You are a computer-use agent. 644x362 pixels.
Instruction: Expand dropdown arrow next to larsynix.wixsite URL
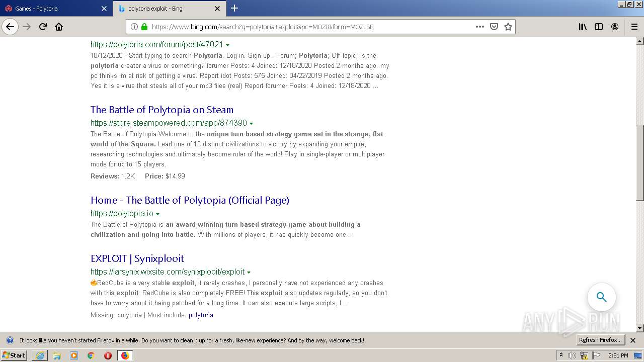249,273
